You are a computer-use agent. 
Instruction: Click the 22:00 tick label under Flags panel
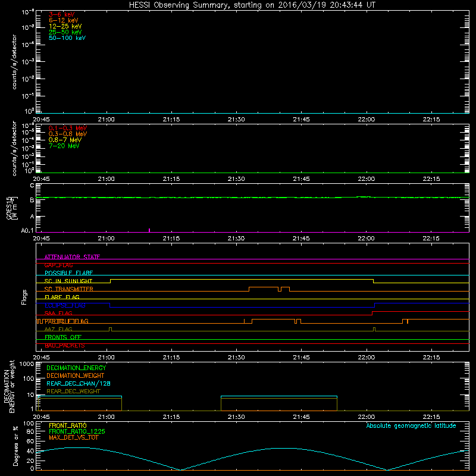click(x=367, y=358)
